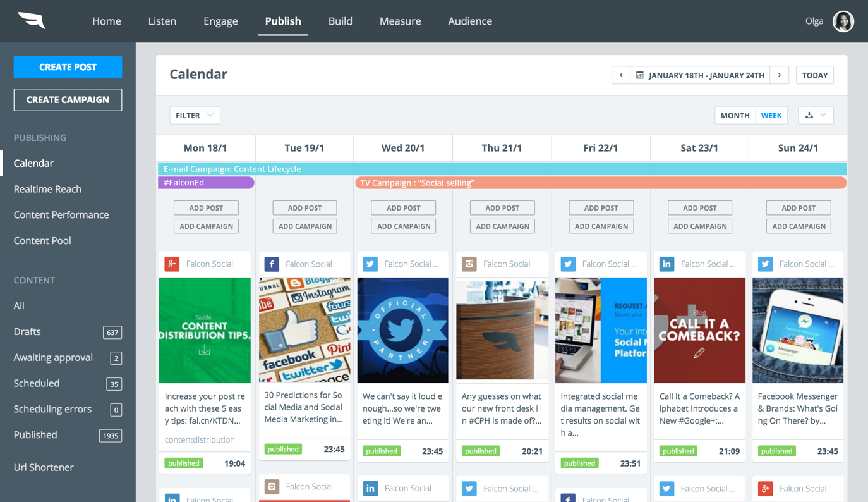The width and height of the screenshot is (868, 502).
Task: Click the calendar icon beside the date range
Action: tap(640, 75)
